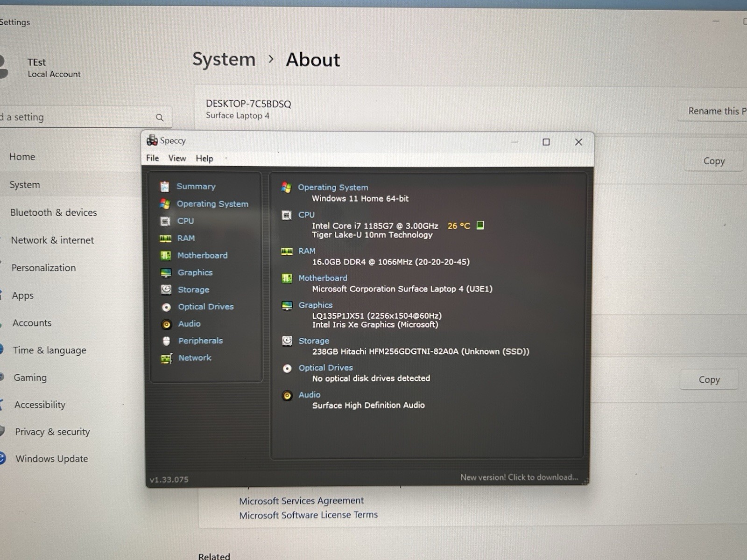Click the CPU icon in summary panel
Viewport: 747px width, 560px height.
287,215
